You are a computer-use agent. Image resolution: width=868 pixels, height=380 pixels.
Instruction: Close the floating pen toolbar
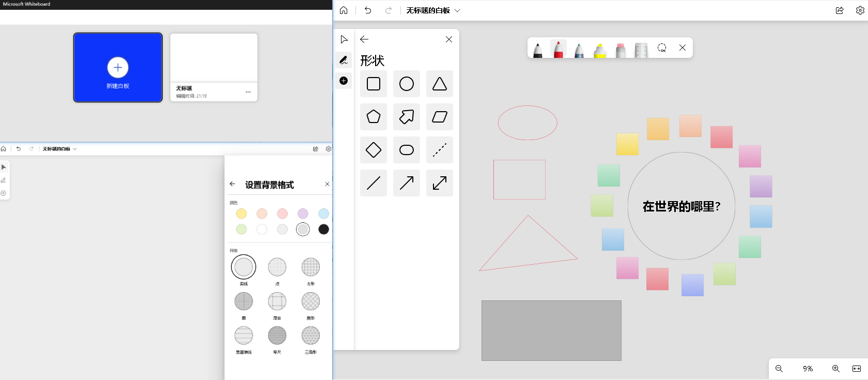pos(683,48)
